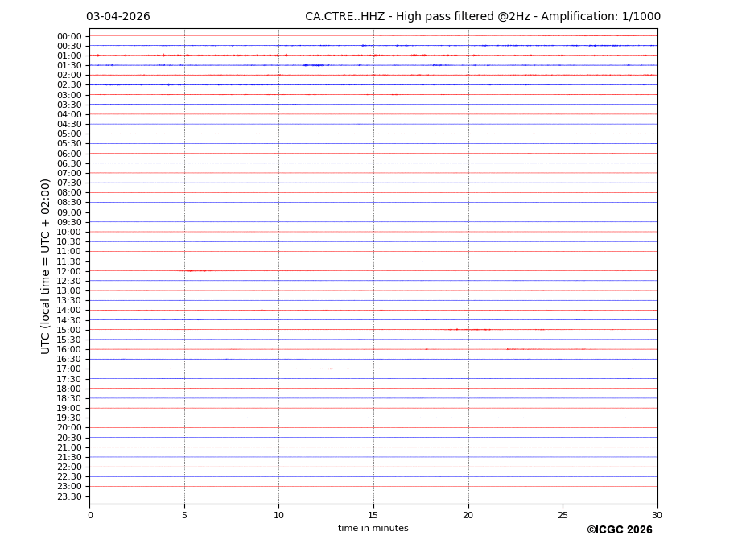Click the 0 minute x-axis tick label
Viewport: 746px width, 560px height.
click(x=90, y=515)
